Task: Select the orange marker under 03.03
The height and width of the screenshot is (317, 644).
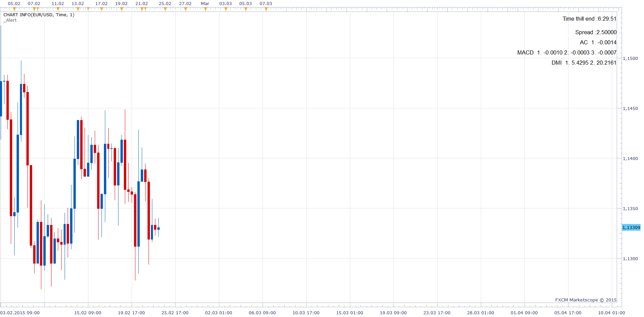Action: [226, 9]
